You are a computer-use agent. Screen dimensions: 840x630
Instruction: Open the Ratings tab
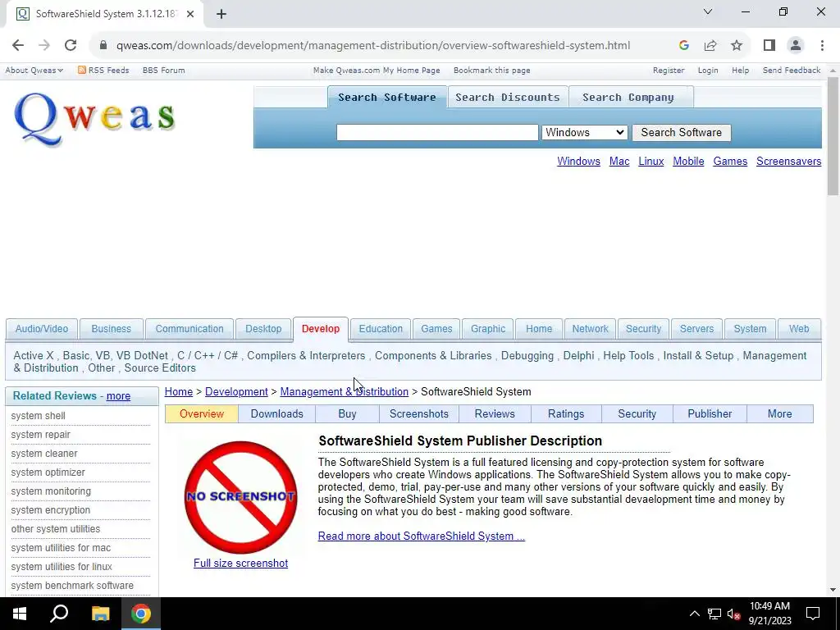coord(566,414)
